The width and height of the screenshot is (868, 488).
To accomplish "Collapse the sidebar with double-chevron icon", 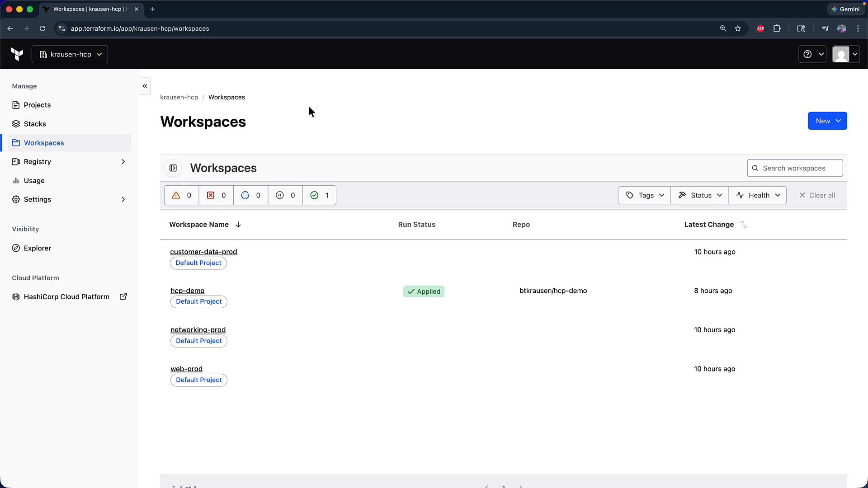I will coord(145,86).
